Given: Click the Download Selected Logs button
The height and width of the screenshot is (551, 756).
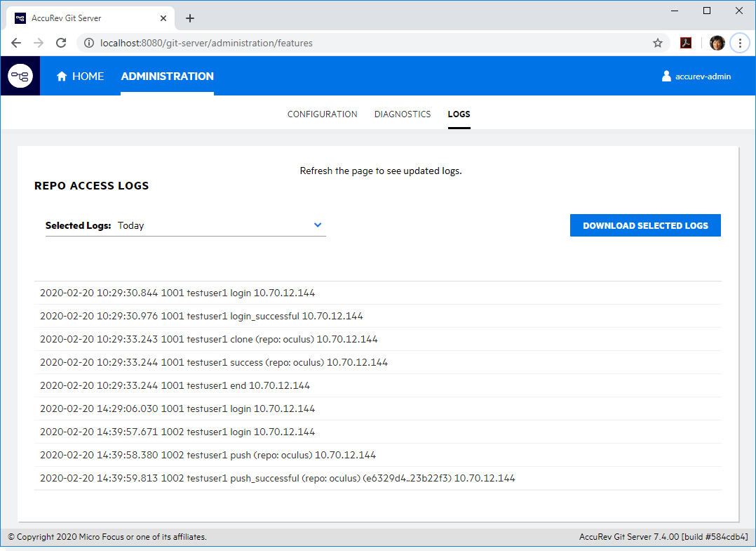Looking at the screenshot, I should [645, 225].
